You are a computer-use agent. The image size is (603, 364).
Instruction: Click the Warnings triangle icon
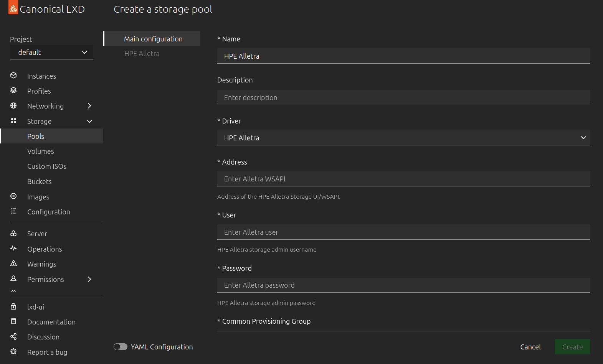[x=13, y=264]
